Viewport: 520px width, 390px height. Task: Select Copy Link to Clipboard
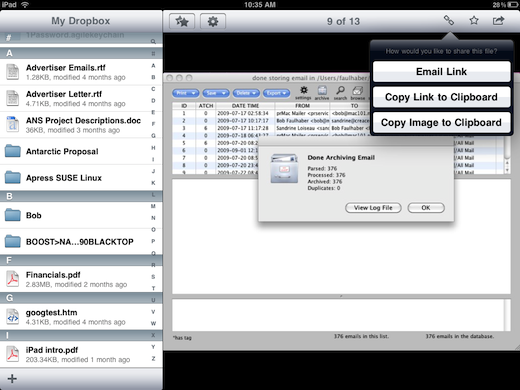tap(441, 97)
